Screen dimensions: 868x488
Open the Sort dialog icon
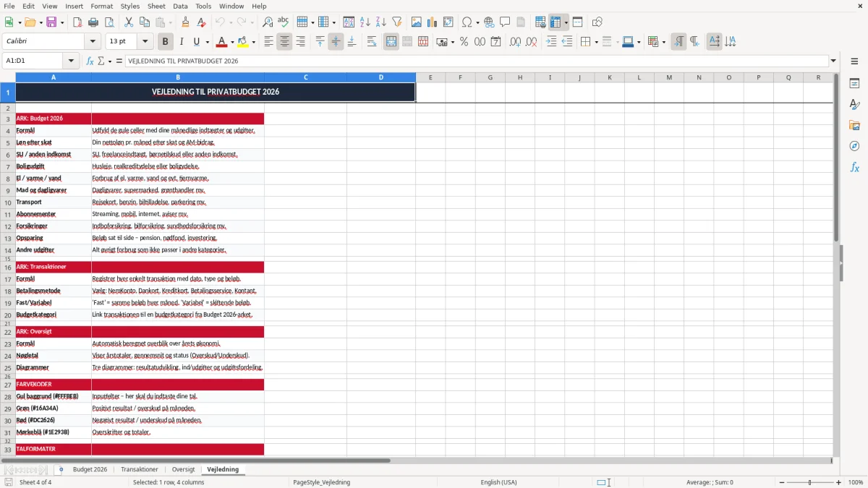coord(349,22)
